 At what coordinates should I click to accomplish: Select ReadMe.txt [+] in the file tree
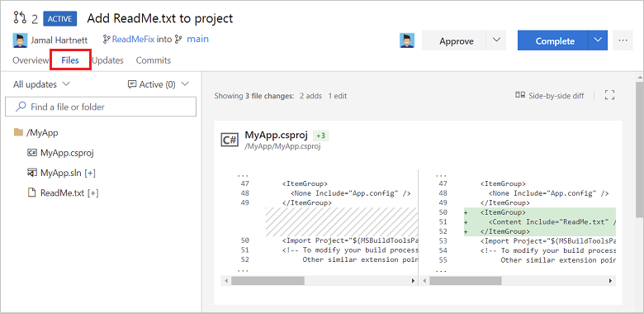coord(69,193)
